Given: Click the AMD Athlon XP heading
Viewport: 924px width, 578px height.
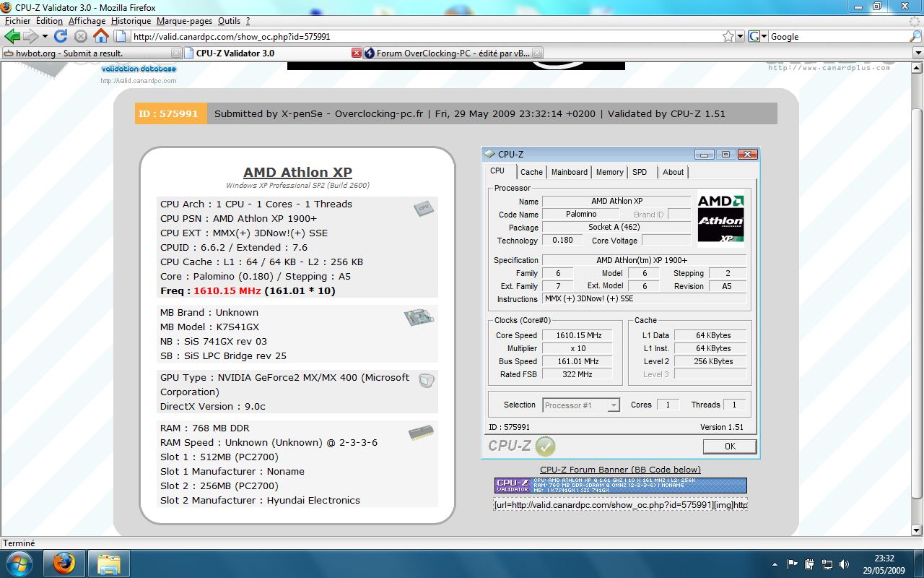Looking at the screenshot, I should point(297,173).
